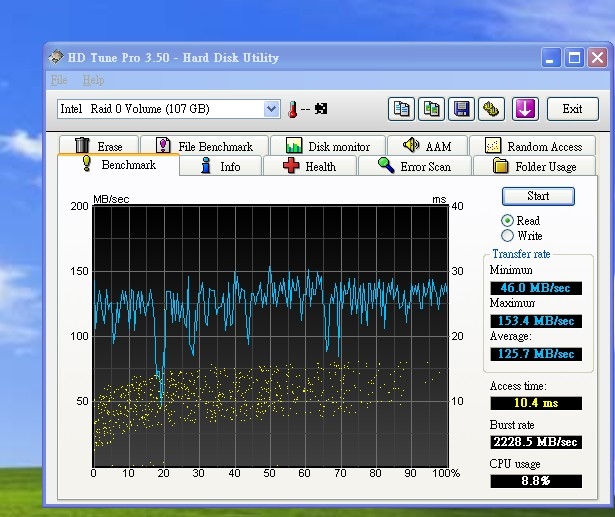Screen dimensions: 615x517
Task: Click the copy text to clipboard icon
Action: 401,108
